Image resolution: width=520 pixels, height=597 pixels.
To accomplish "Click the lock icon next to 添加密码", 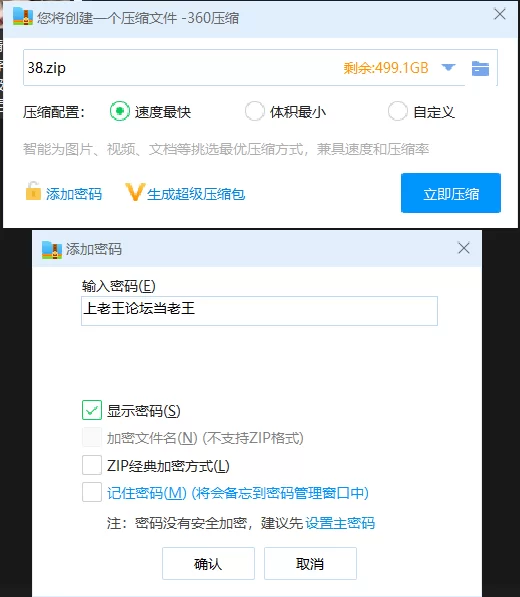I will (33, 191).
